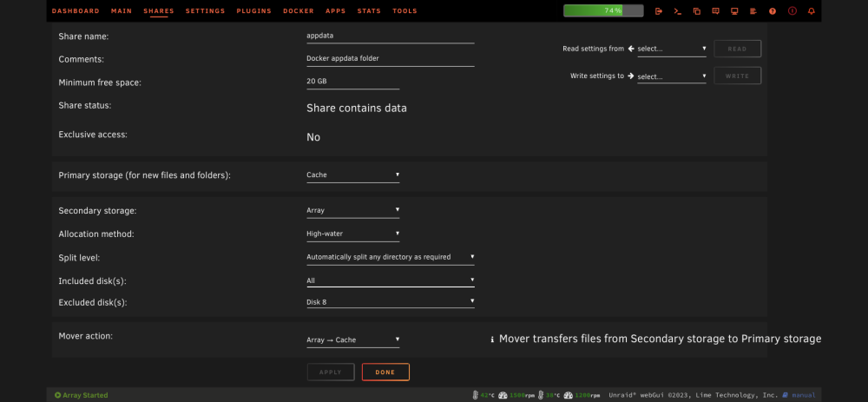Open the Write settings to select dropdown
The width and height of the screenshot is (868, 402).
pyautogui.click(x=672, y=76)
